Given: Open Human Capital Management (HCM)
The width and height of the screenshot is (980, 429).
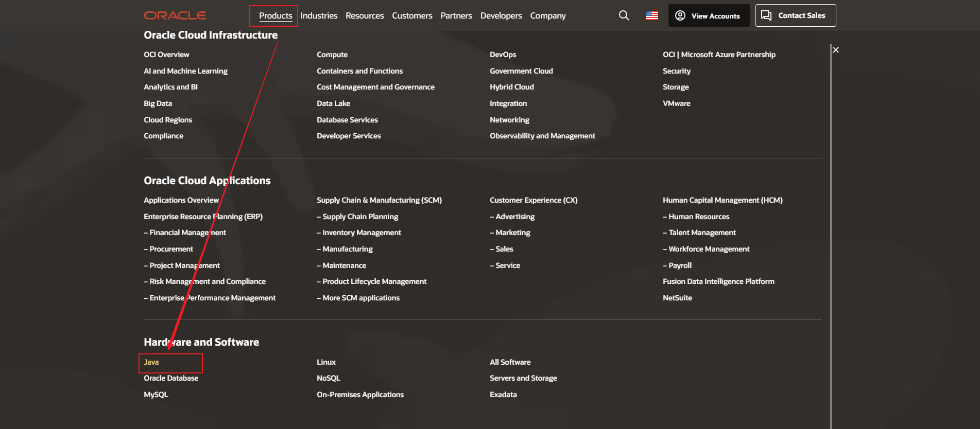Looking at the screenshot, I should coord(723,200).
